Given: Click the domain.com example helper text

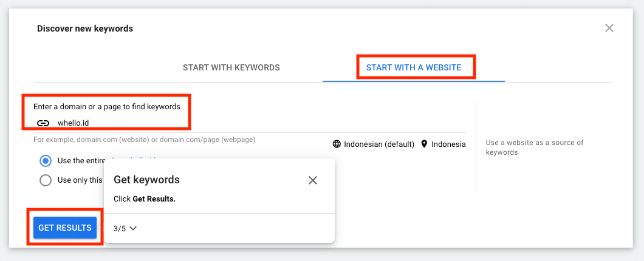Looking at the screenshot, I should (x=144, y=140).
